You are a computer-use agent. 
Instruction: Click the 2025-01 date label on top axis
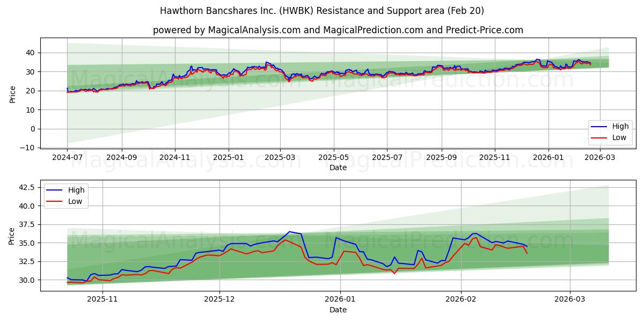point(229,158)
